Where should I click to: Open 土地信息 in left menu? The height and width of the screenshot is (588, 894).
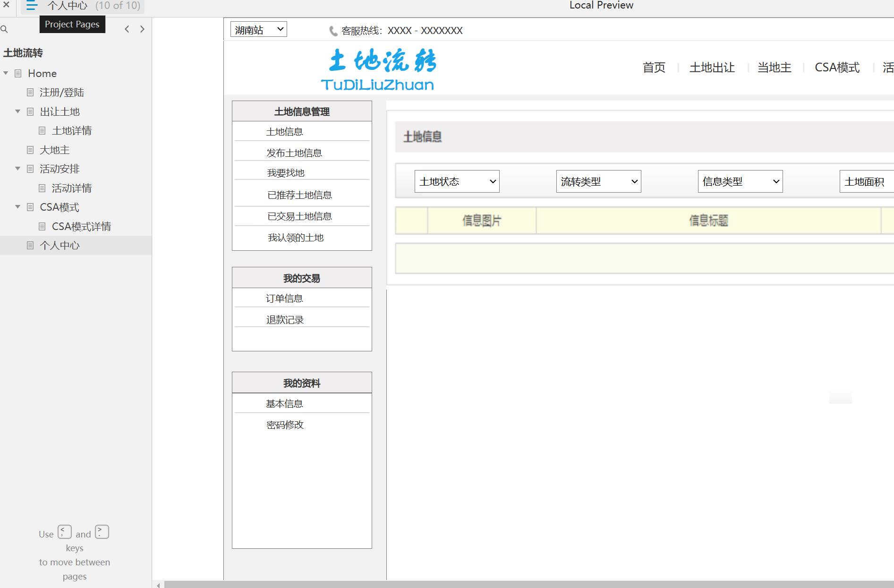[x=284, y=132]
